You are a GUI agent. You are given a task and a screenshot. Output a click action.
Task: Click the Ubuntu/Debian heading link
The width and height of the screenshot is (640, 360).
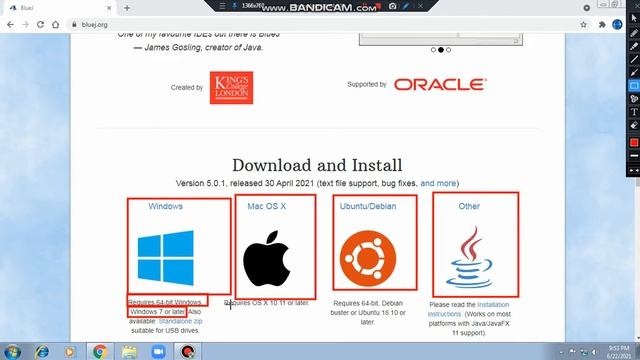point(368,206)
